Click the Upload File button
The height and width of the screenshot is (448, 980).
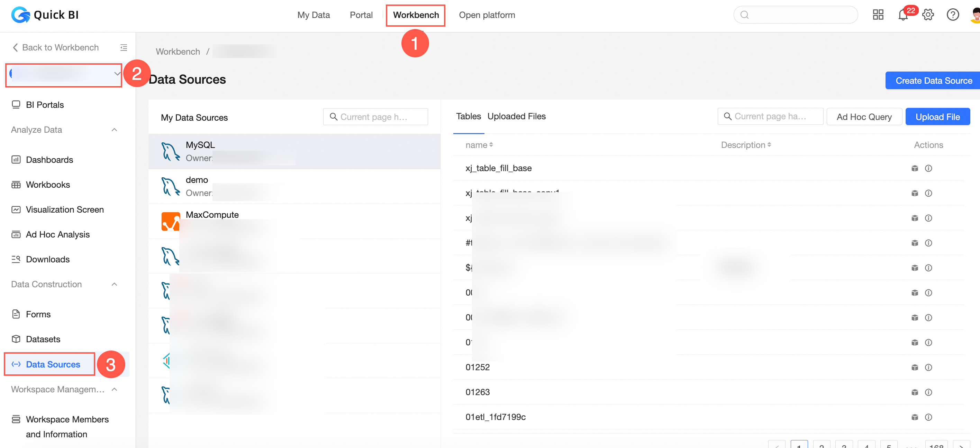click(x=937, y=116)
